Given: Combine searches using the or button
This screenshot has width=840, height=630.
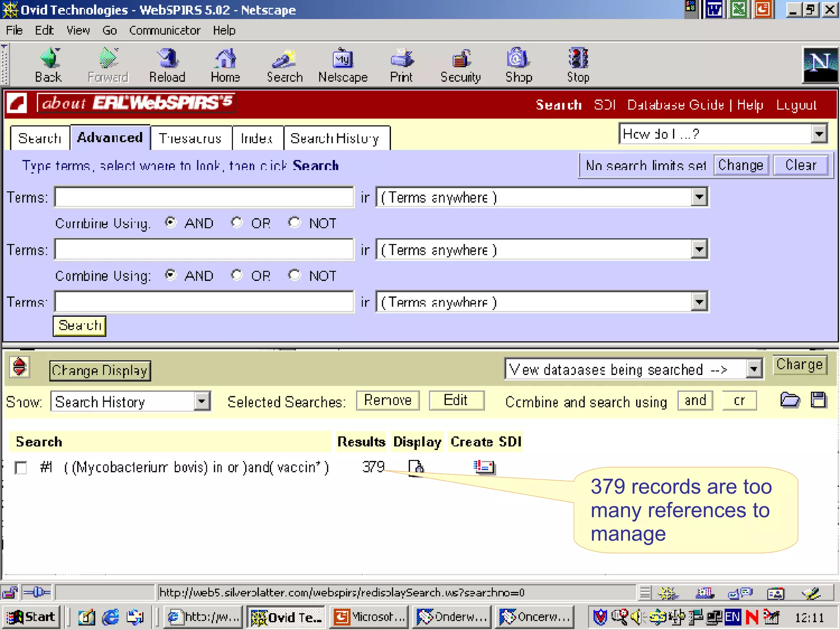Looking at the screenshot, I should pos(740,400).
